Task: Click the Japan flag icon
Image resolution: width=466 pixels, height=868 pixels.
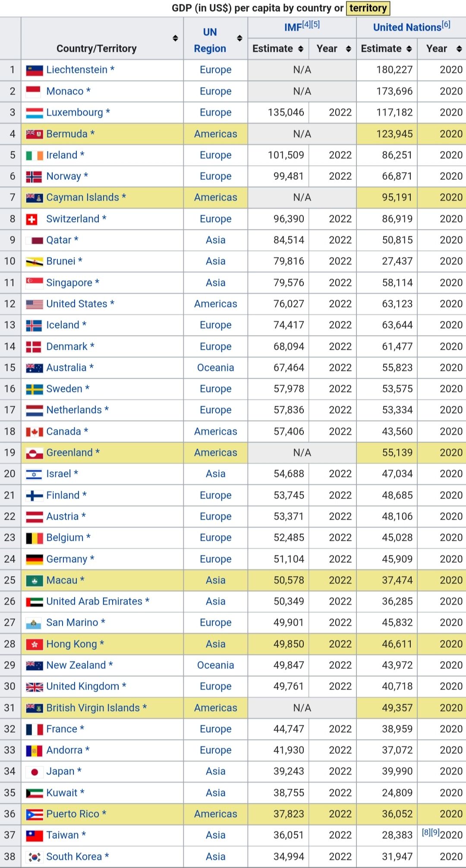Action: (x=35, y=771)
